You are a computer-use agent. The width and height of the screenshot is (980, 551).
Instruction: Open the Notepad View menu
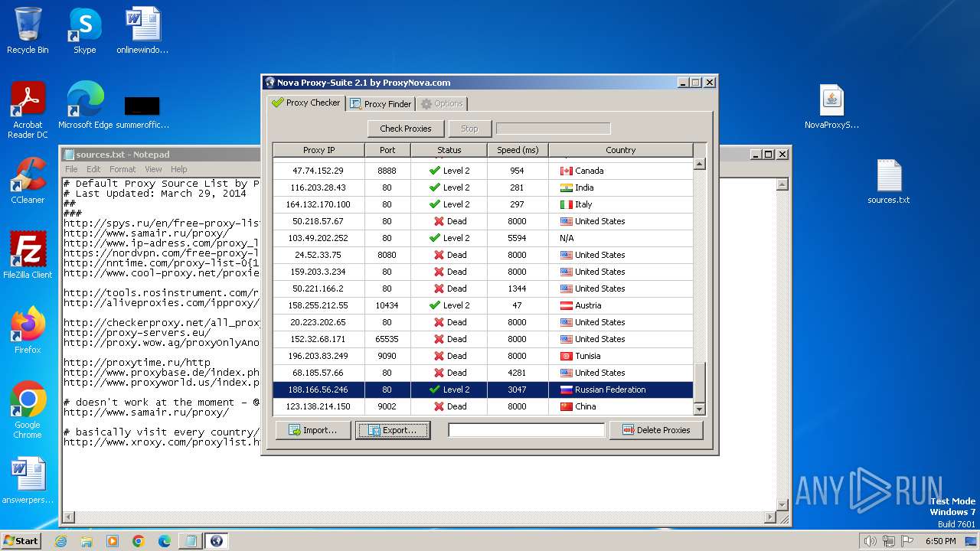pyautogui.click(x=153, y=169)
